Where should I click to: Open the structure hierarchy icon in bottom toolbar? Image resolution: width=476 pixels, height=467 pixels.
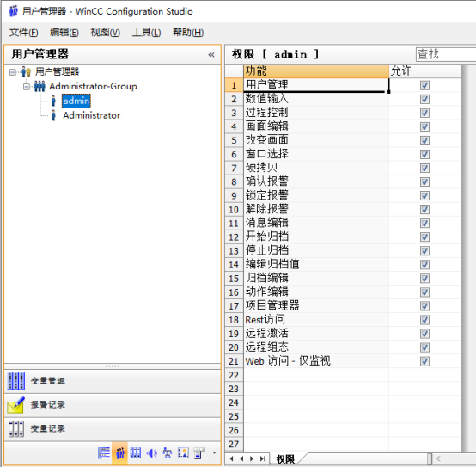point(168,453)
